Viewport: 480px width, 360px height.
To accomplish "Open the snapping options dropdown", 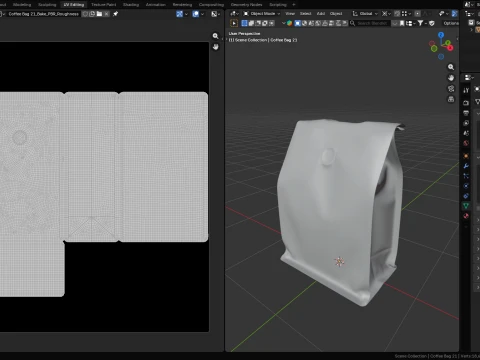I will pyautogui.click(x=406, y=14).
